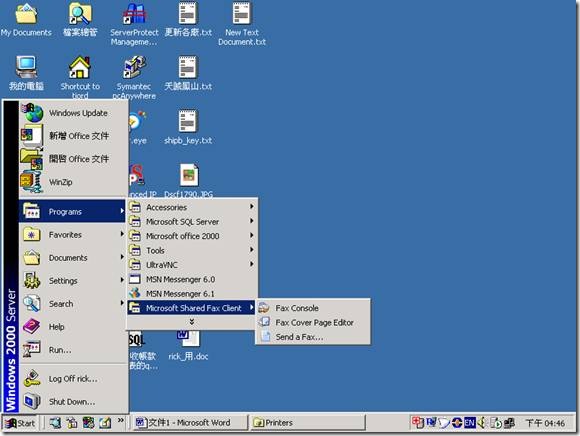Switch to Printers window on taskbar
Viewport: 580px width, 436px height.
click(x=307, y=422)
